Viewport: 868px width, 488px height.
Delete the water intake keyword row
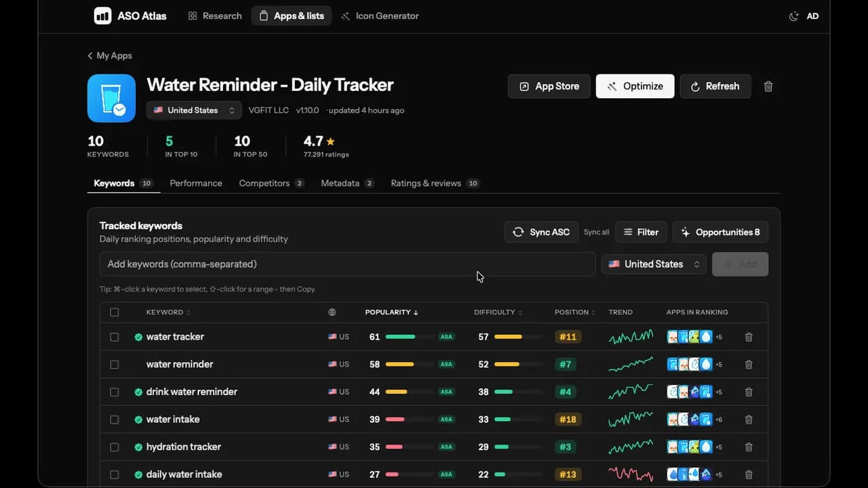pyautogui.click(x=749, y=420)
